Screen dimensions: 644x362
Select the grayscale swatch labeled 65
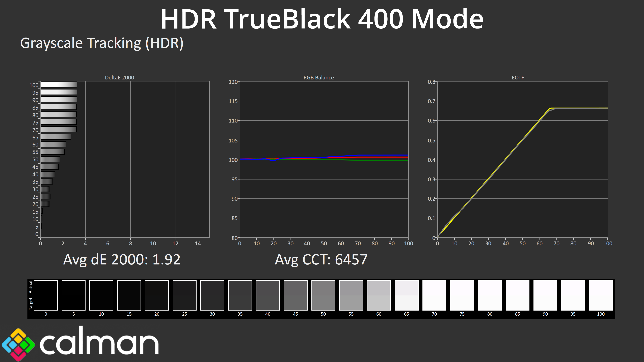point(406,295)
